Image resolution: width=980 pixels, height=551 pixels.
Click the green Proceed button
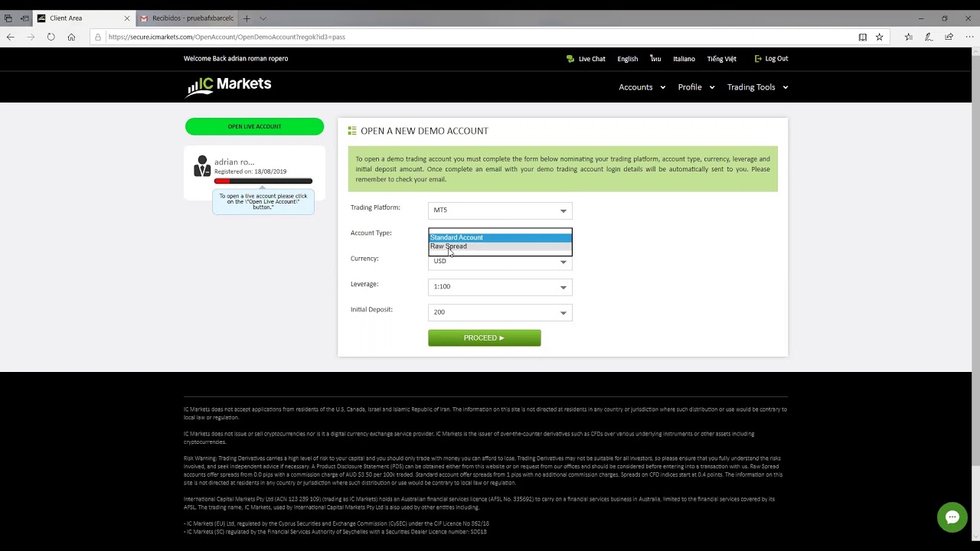pyautogui.click(x=484, y=337)
